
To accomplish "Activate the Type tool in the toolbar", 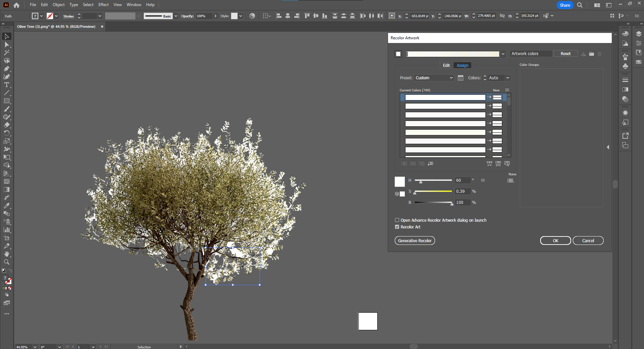I will coord(7,85).
